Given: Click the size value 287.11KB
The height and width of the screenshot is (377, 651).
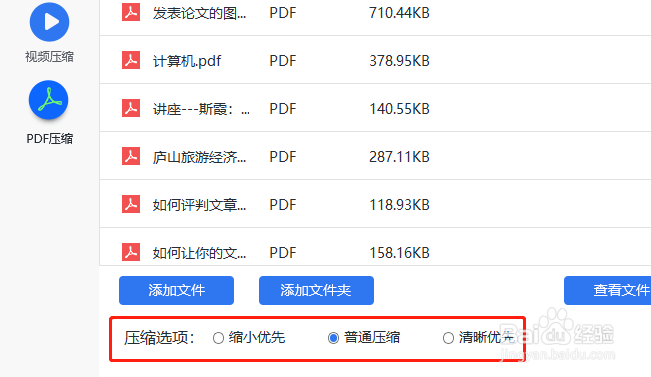Looking at the screenshot, I should click(x=399, y=157).
